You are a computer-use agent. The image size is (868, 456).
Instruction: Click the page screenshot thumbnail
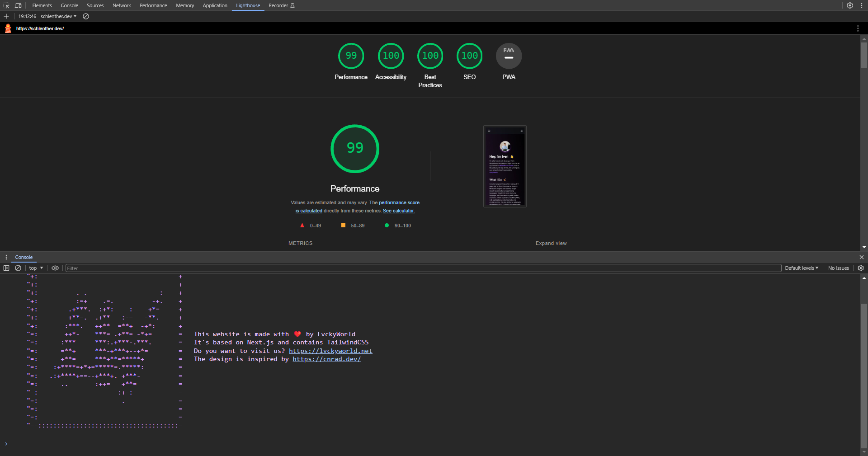click(x=505, y=166)
